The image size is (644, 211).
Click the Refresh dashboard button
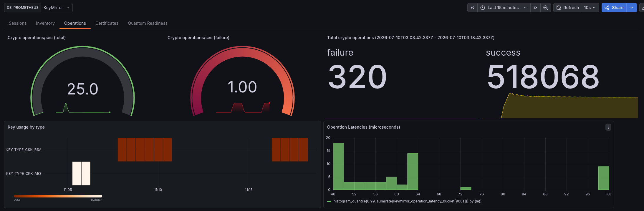[567, 8]
